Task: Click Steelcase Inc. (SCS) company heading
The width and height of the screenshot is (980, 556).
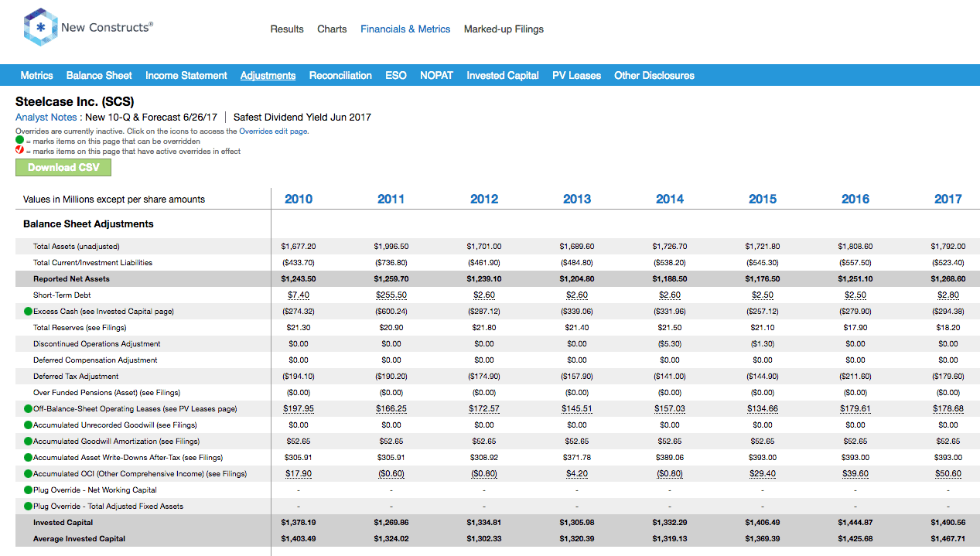Action: [75, 102]
